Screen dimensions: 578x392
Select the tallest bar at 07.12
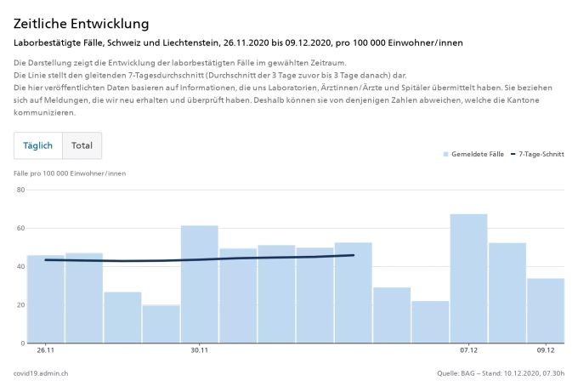point(469,278)
